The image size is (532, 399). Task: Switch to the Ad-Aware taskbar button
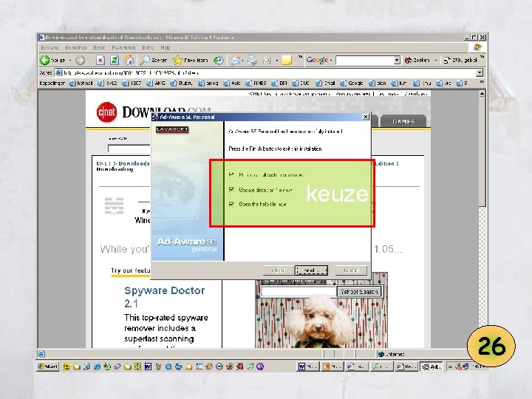(432, 366)
